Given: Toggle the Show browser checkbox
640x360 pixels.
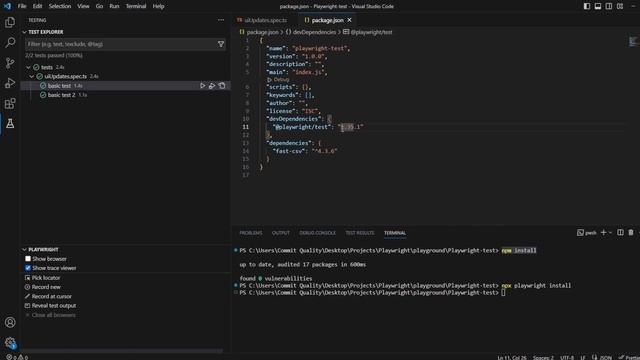Looking at the screenshot, I should (x=28, y=259).
